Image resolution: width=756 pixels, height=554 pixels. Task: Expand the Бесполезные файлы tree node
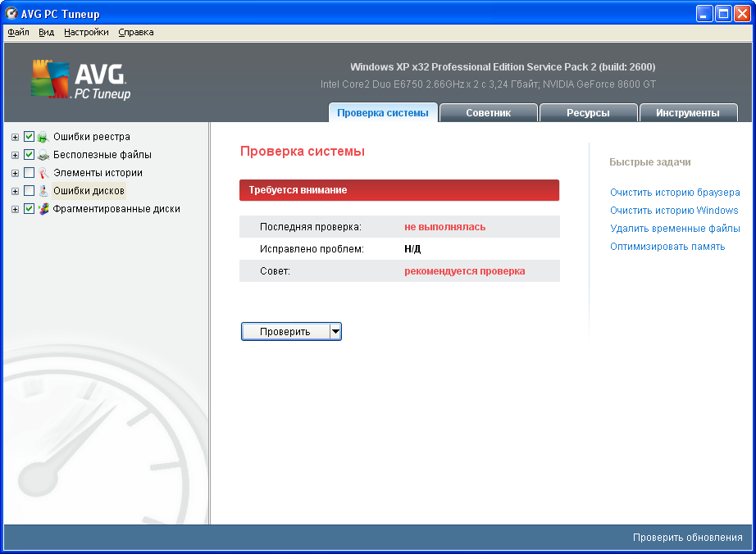(15, 155)
